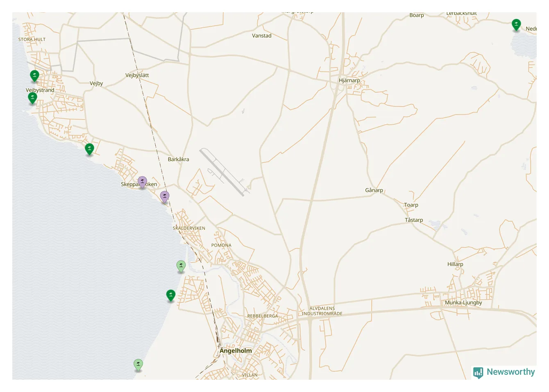Open the purple beach marker southeast of Skepparkroken
Viewport: 549px width, 392px height.
point(165,197)
